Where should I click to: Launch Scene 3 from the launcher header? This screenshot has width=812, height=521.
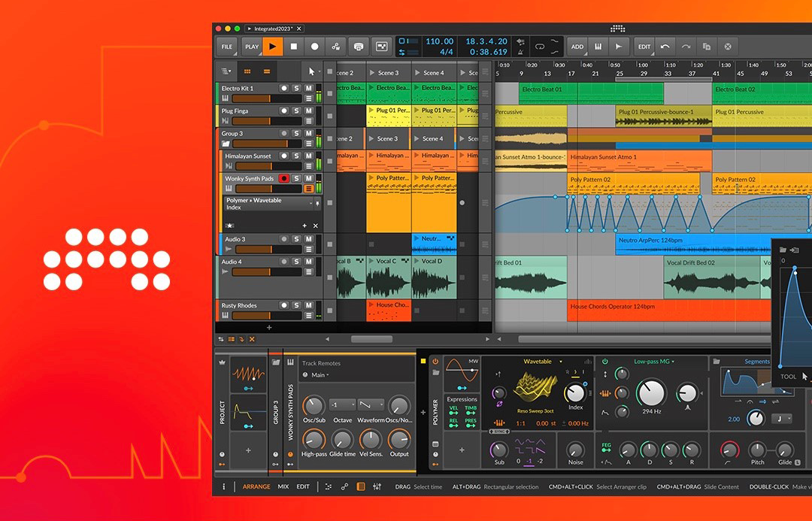[388, 73]
